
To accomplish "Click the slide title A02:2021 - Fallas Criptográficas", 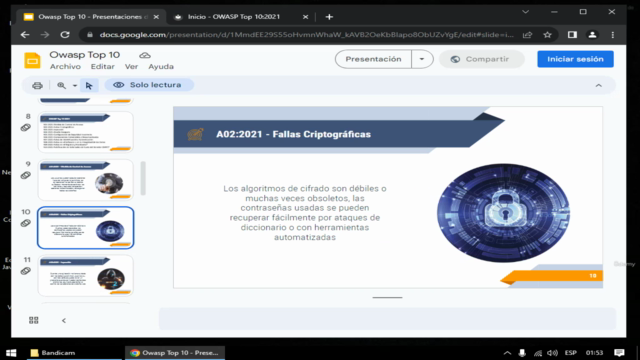I will point(293,134).
